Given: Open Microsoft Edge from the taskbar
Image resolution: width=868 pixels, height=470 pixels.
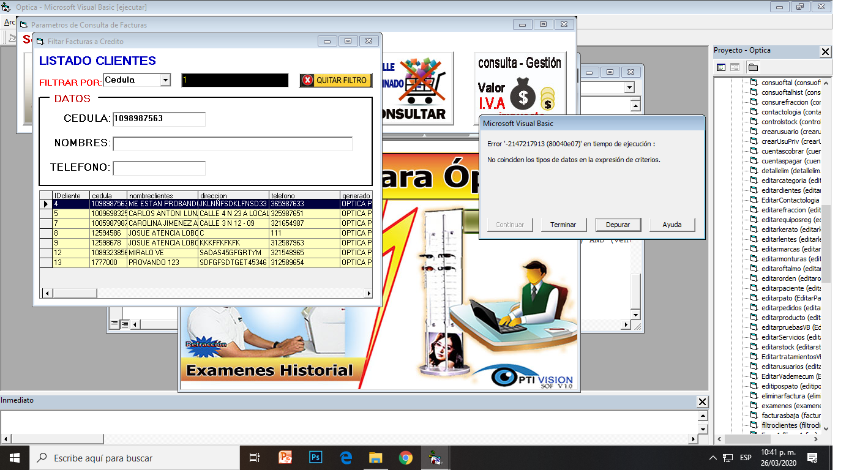Looking at the screenshot, I should tap(346, 457).
